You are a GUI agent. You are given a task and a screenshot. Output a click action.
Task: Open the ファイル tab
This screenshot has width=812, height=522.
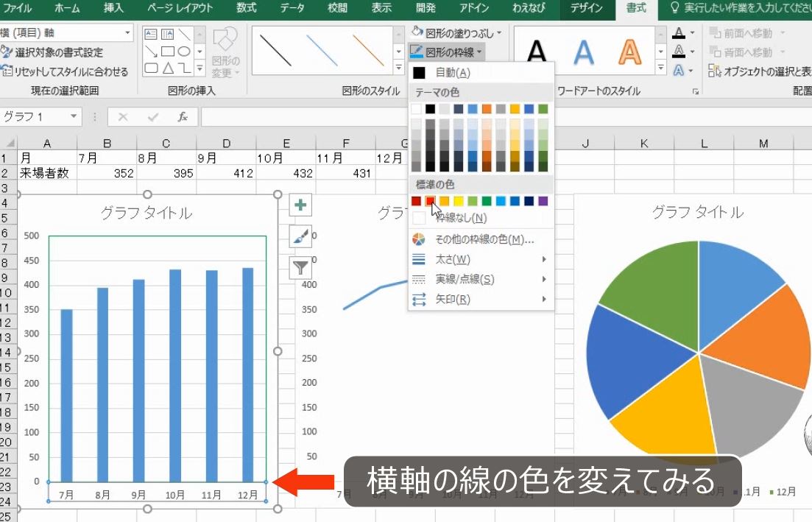pos(17,8)
